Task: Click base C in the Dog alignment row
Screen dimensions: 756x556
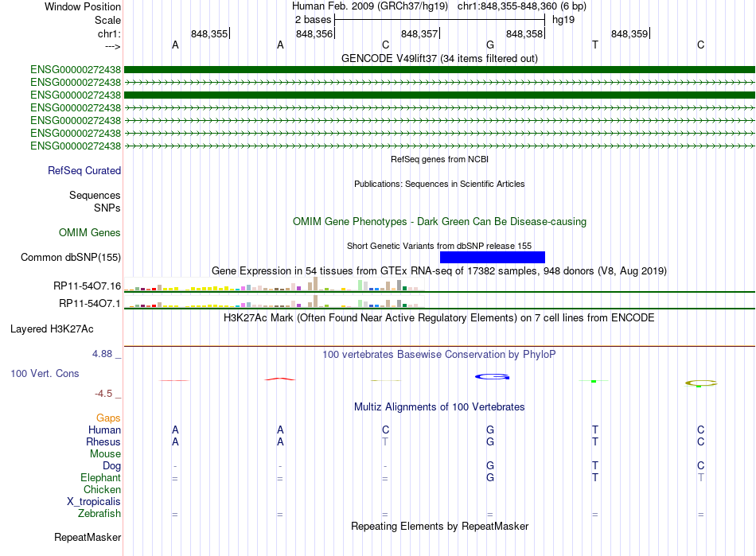Action: coord(700,465)
